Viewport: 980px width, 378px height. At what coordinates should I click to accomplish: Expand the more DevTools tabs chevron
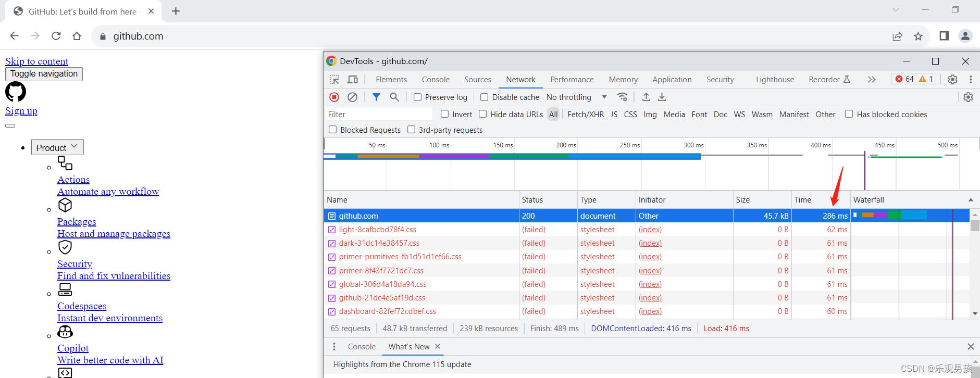click(x=872, y=80)
